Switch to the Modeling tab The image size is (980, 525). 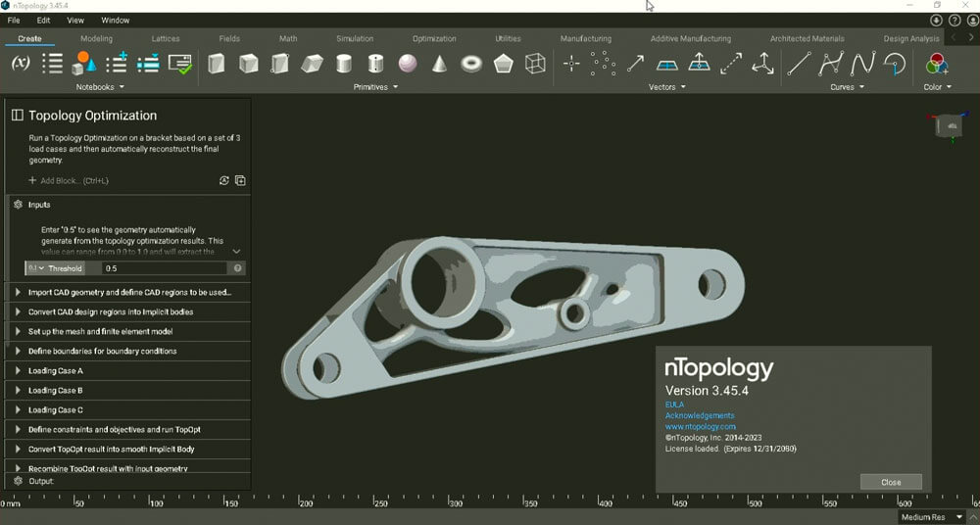[96, 38]
